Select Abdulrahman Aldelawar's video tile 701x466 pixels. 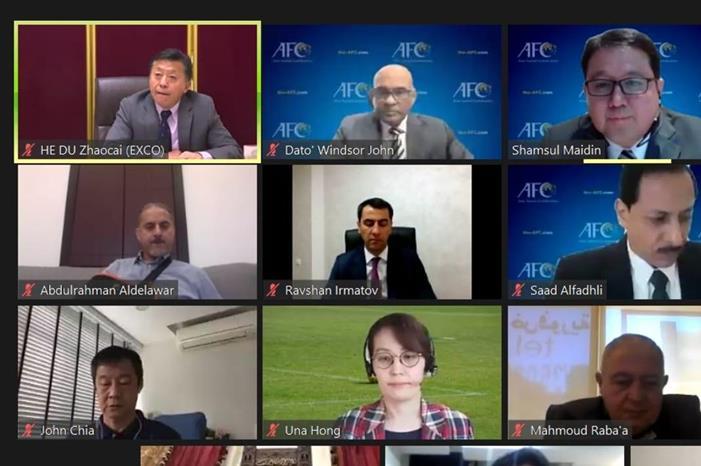click(x=137, y=232)
